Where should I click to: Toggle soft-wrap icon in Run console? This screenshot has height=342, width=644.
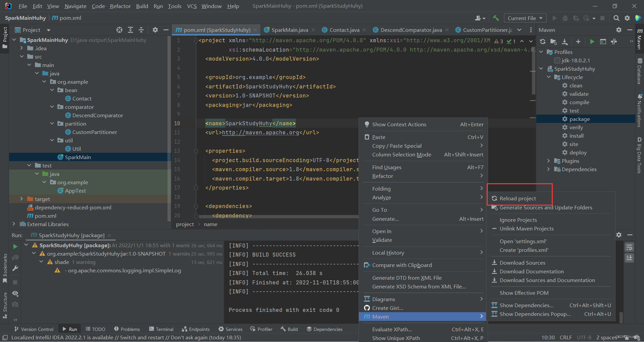pos(629,247)
